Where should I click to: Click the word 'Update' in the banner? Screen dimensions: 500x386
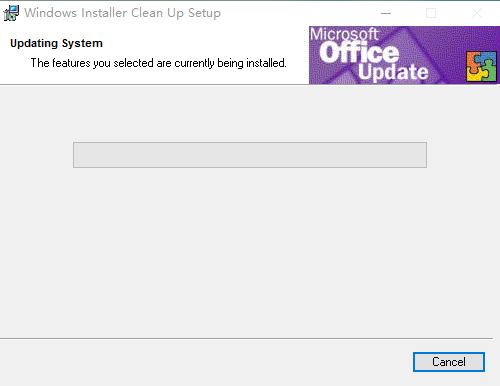[x=393, y=72]
